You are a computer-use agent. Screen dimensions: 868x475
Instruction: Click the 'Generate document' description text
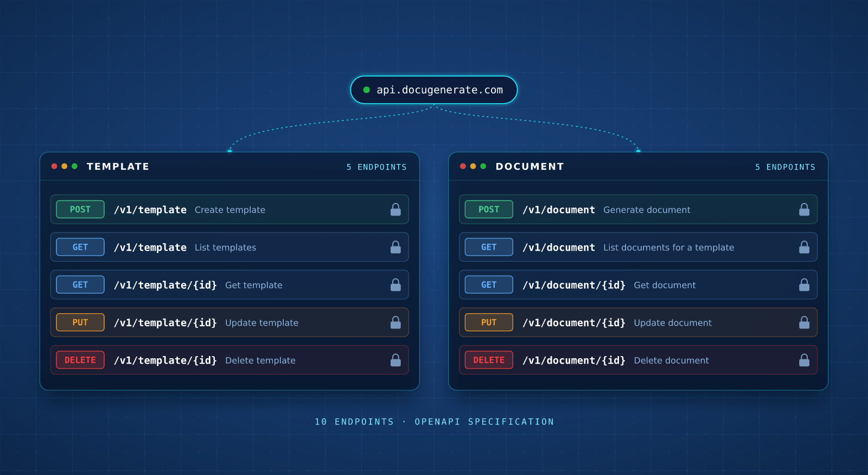(x=647, y=210)
